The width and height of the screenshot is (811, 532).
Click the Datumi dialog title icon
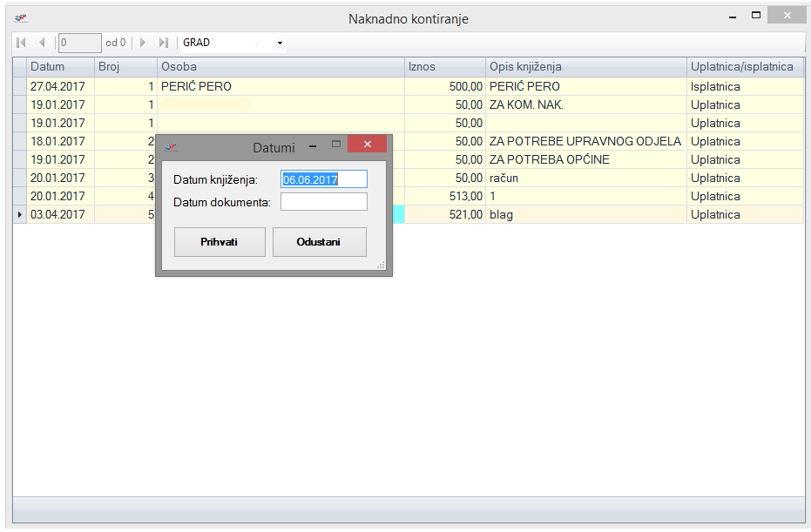[171, 146]
